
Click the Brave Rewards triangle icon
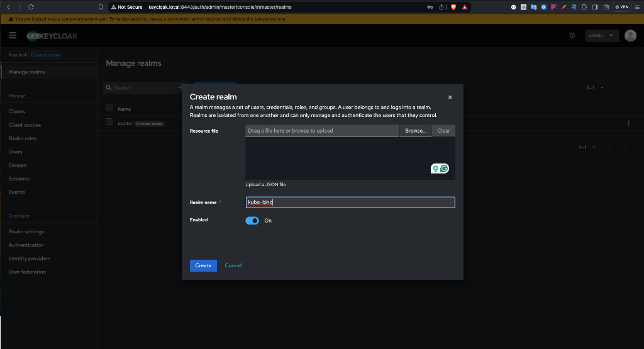tap(465, 7)
